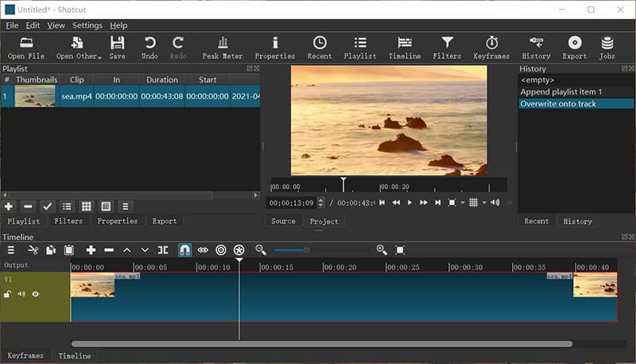Switch to the Source tab
The image size is (636, 364).
(283, 221)
